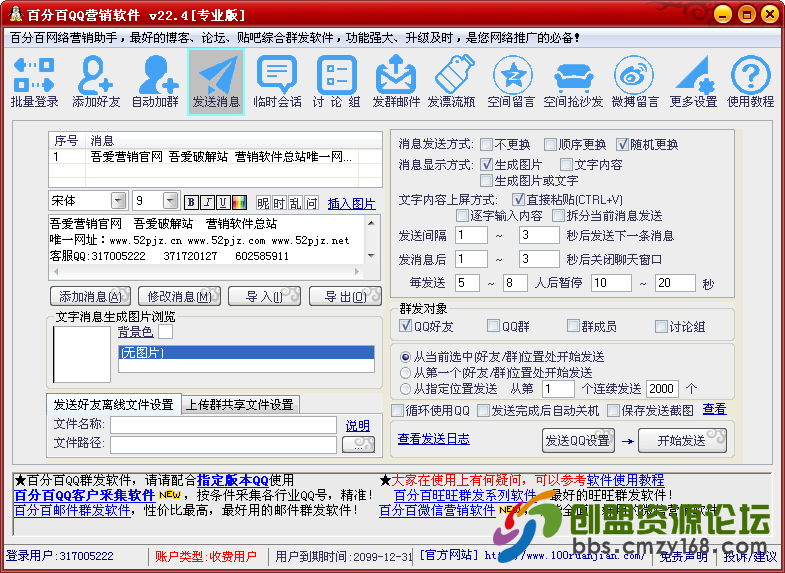785x573 pixels.
Task: Click the 导入(I) import button
Action: tap(264, 296)
